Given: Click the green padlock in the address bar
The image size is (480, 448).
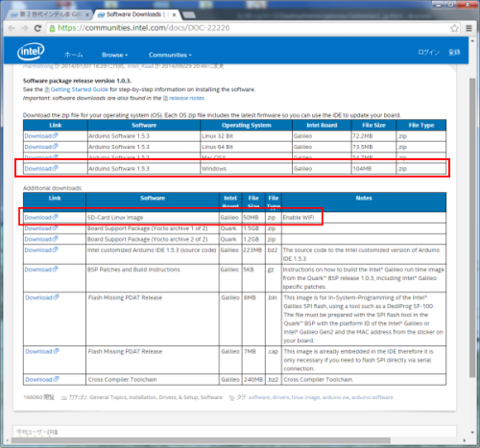Looking at the screenshot, I should coord(52,28).
